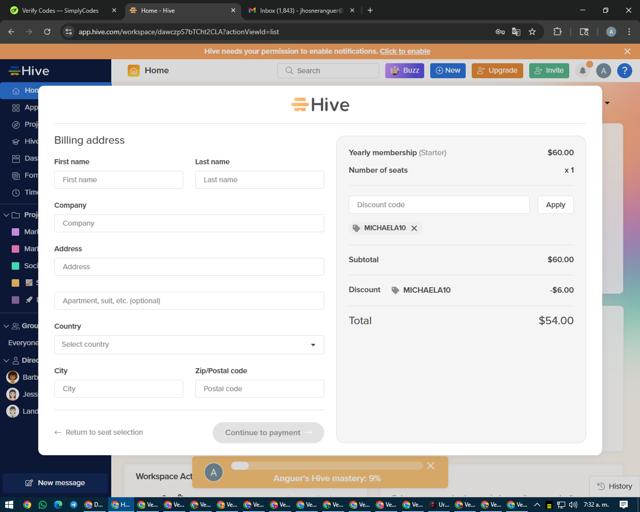Screen dimensions: 640x512
Task: Click the Invite button
Action: click(x=549, y=70)
